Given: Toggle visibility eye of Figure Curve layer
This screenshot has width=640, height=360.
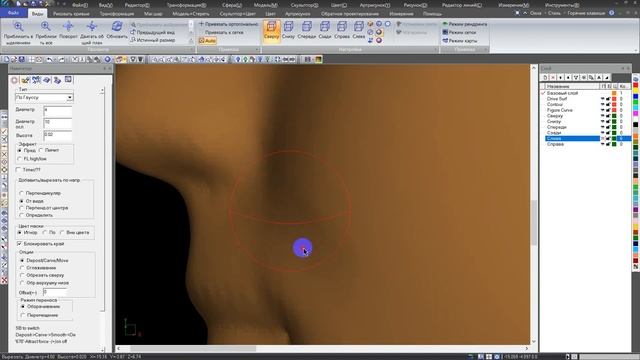Looking at the screenshot, I should [x=602, y=110].
